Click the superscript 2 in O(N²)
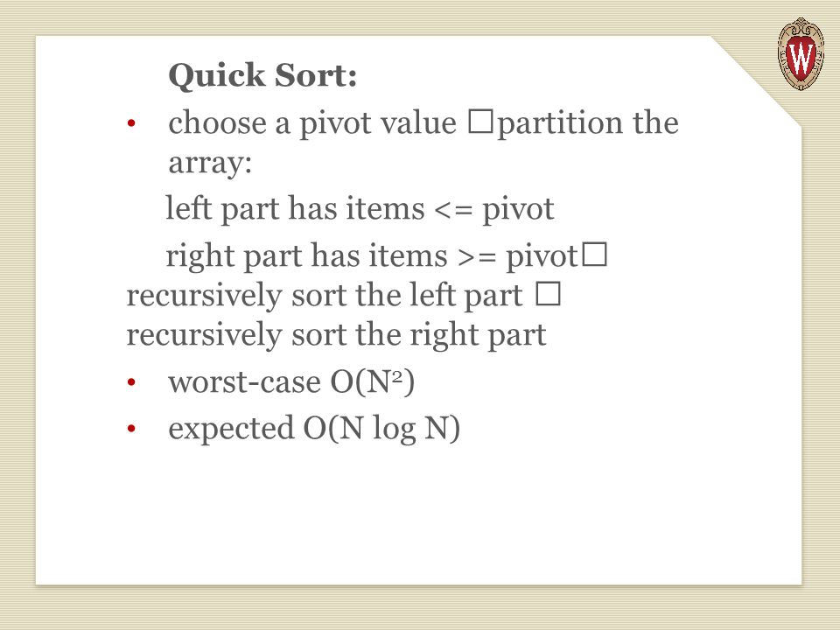 click(x=397, y=377)
